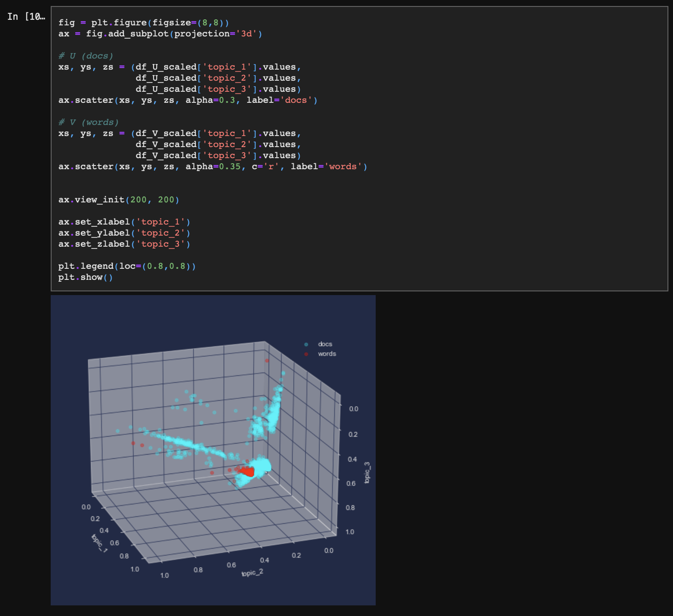673x616 pixels.
Task: Click the 'In [10…' cell prompt label
Action: [x=26, y=17]
